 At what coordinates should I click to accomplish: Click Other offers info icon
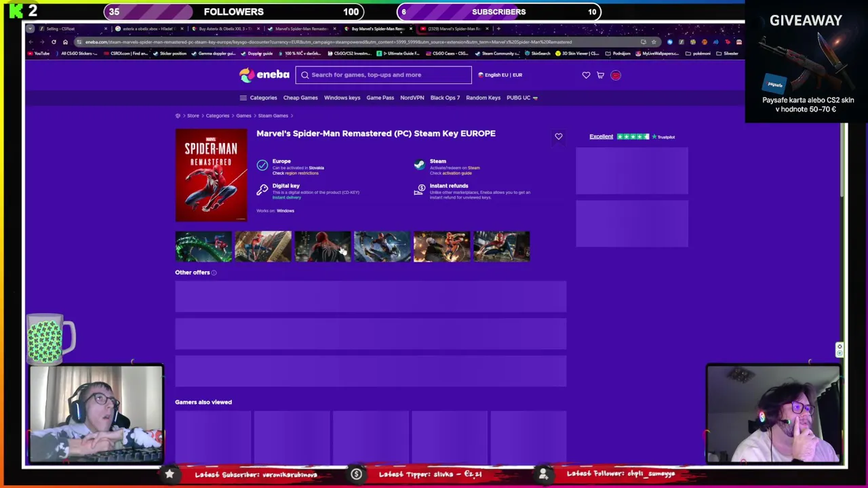coord(214,273)
